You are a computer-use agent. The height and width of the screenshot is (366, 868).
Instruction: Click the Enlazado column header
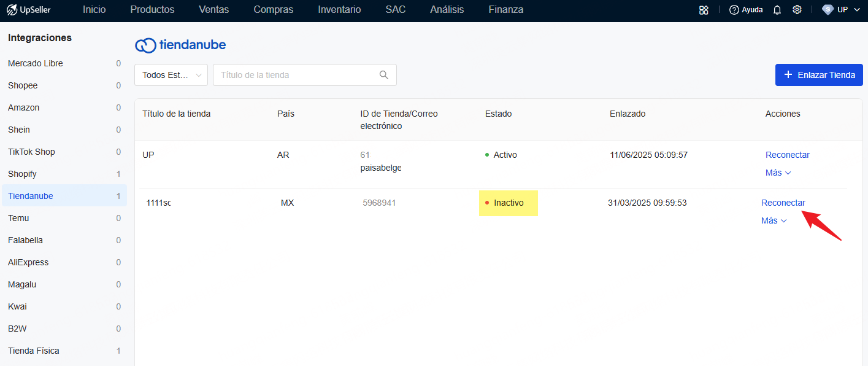628,114
